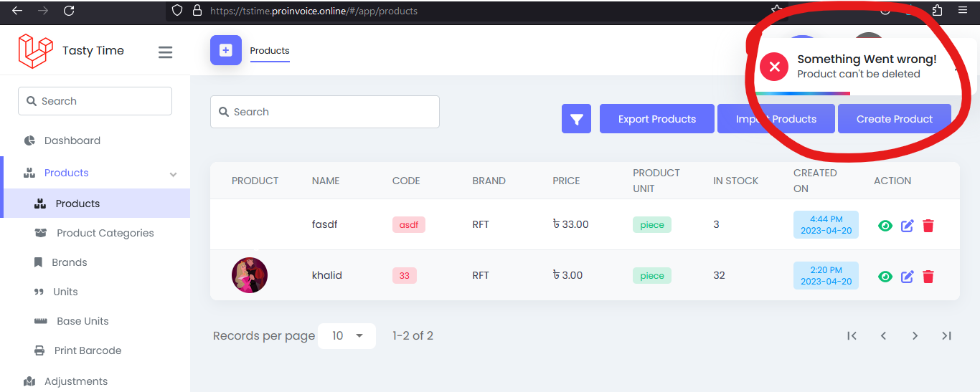Screen dimensions: 980x392
Task: Edit the khalid product with pencil icon
Action: 907,277
